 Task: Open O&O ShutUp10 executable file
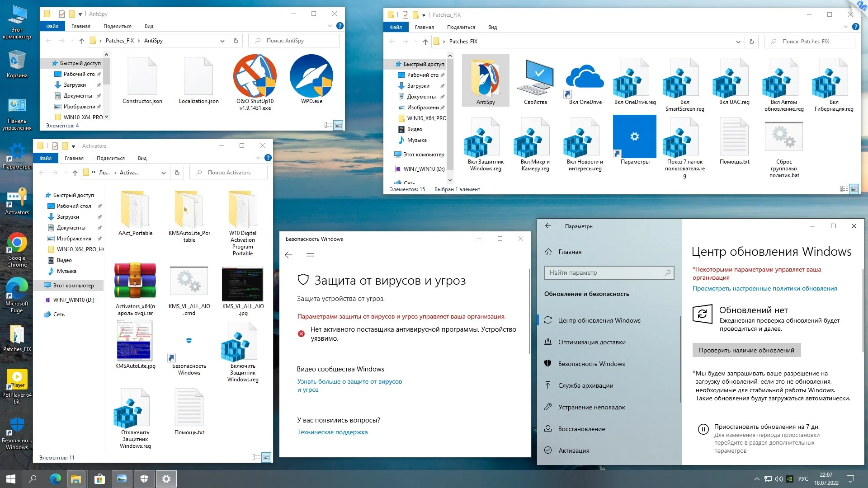click(255, 76)
